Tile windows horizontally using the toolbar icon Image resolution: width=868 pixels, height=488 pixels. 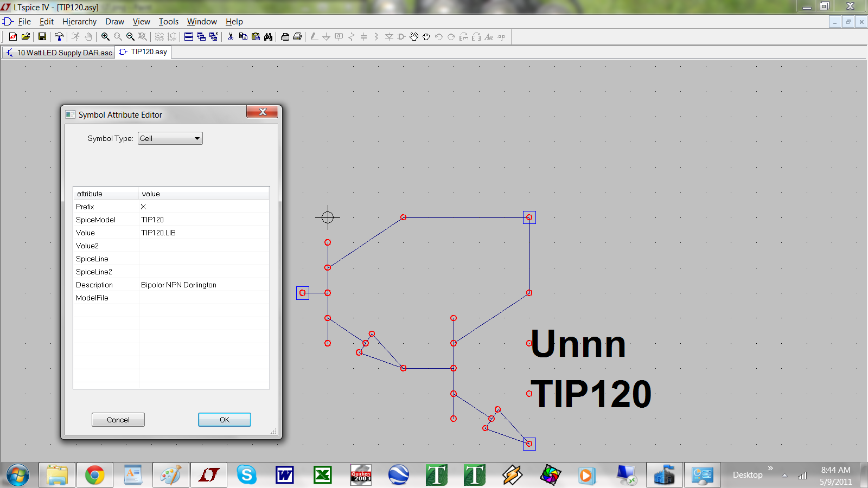189,36
